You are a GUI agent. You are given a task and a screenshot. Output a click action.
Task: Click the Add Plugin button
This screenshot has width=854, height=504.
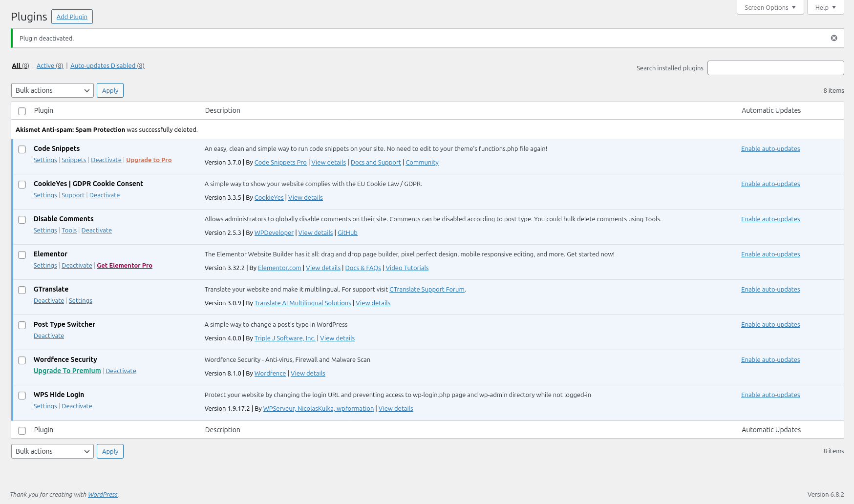click(72, 17)
